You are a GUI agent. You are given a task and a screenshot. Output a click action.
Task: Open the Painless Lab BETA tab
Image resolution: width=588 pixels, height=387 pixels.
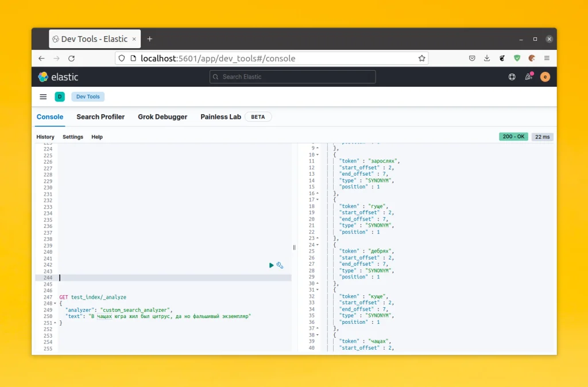220,117
